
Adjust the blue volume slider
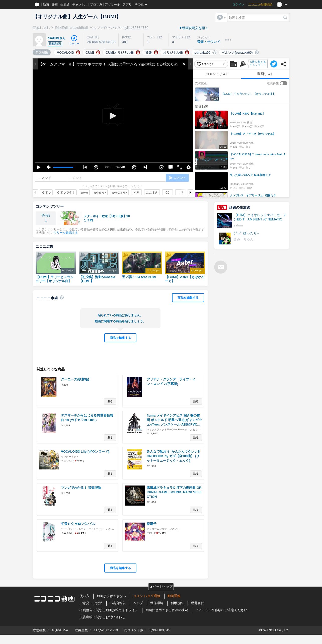click(63, 167)
